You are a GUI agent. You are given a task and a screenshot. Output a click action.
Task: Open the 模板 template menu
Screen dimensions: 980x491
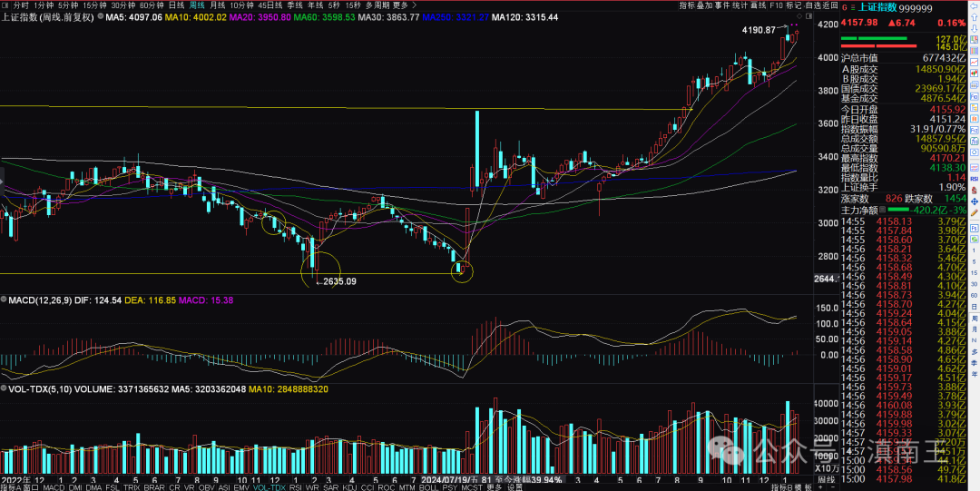(x=804, y=487)
